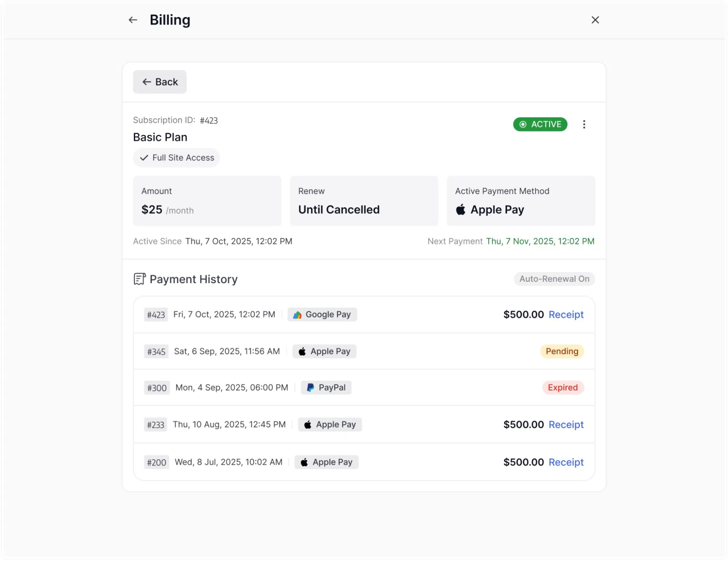
Task: Click date Fri, 7 Oct, 2025, 12:02 PM
Action: click(x=224, y=315)
